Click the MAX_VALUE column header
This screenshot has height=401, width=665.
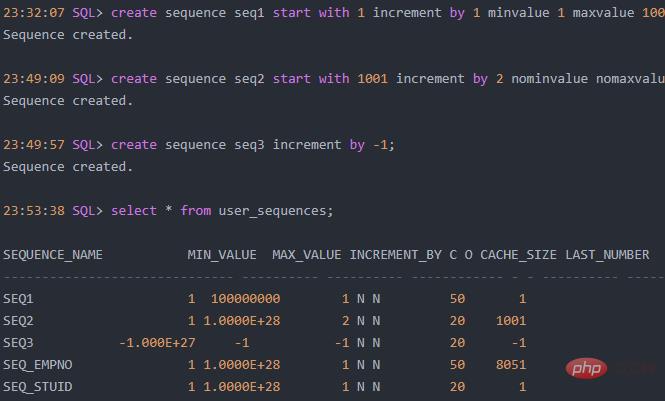coord(307,255)
